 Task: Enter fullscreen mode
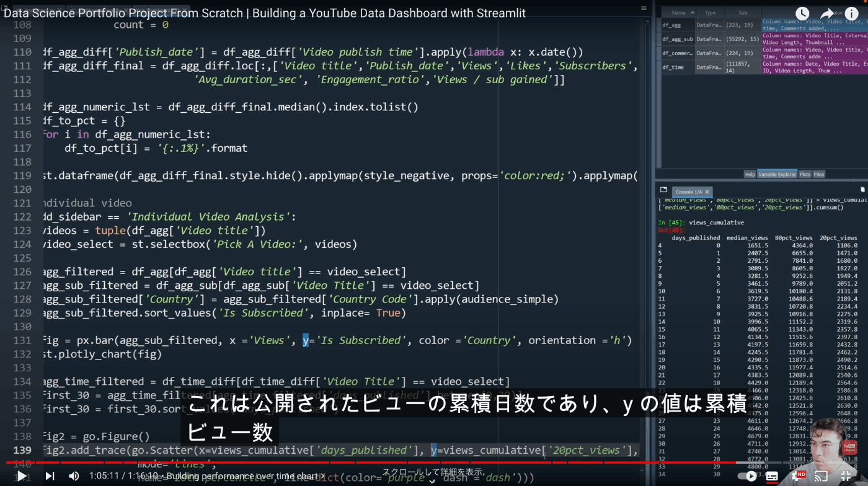pos(846,476)
